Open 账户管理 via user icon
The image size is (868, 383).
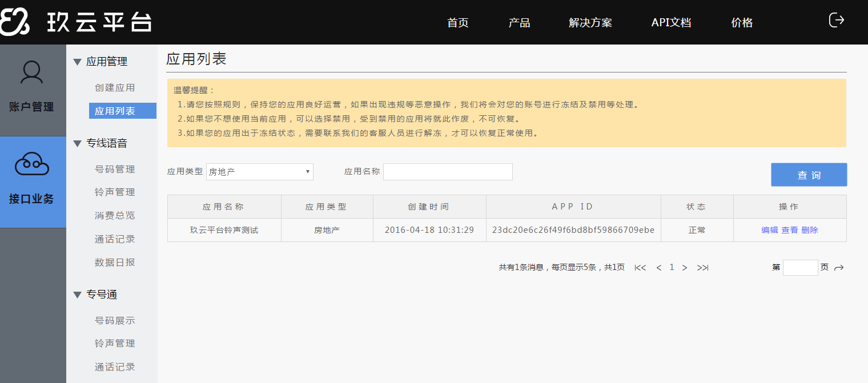point(31,72)
